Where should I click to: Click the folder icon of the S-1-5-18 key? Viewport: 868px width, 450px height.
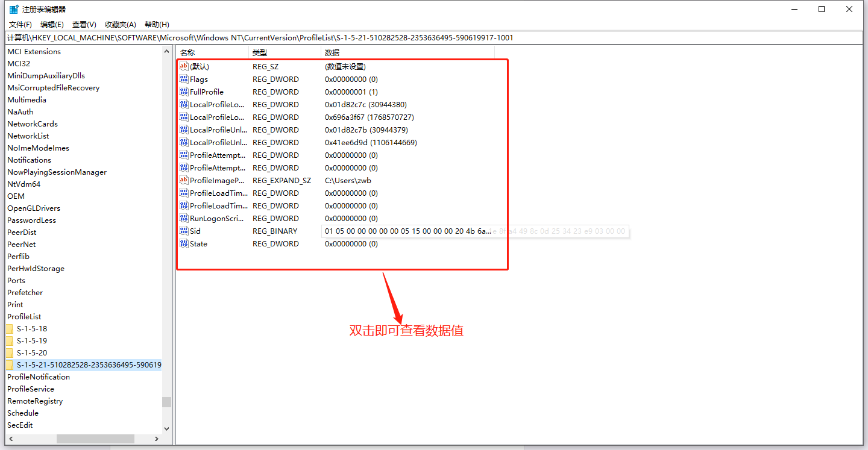pos(11,328)
